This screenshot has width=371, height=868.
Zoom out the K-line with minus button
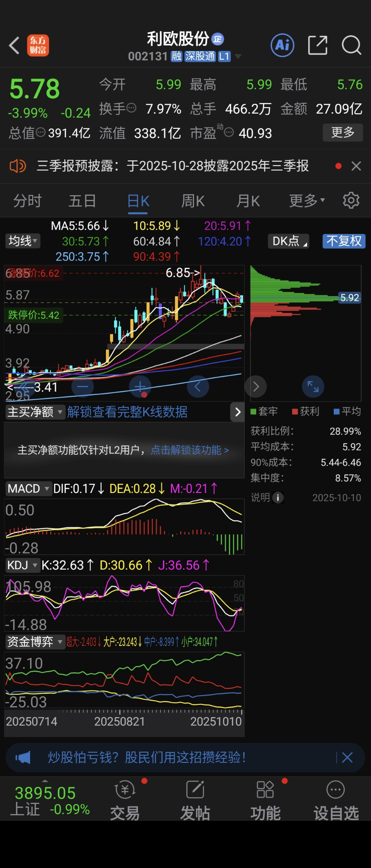tap(83, 387)
